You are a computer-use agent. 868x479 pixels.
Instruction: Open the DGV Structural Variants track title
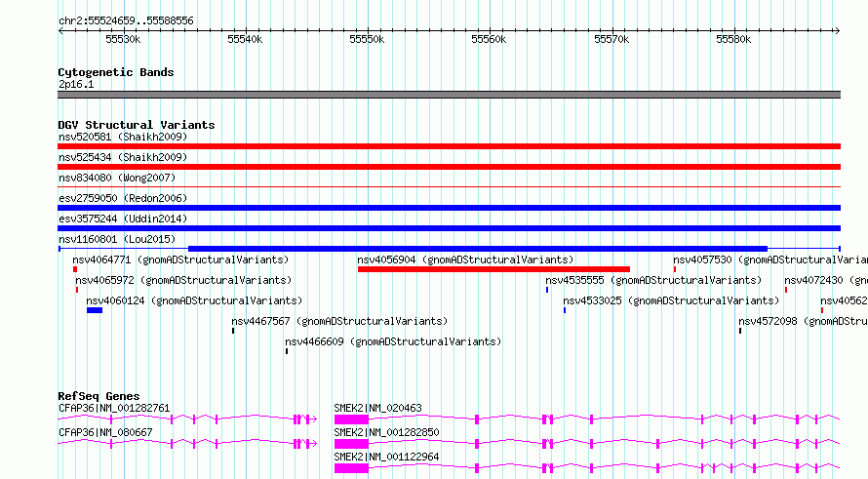pos(137,125)
